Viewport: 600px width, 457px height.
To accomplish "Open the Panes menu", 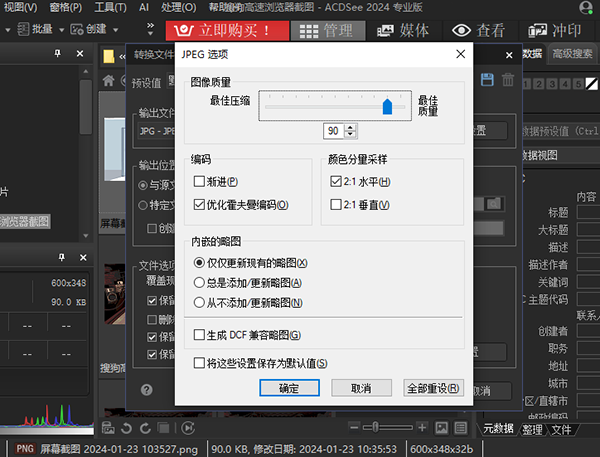I will (65, 7).
